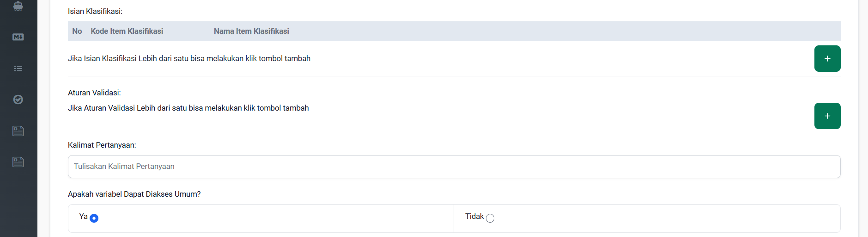Click the No column header

coord(77,31)
